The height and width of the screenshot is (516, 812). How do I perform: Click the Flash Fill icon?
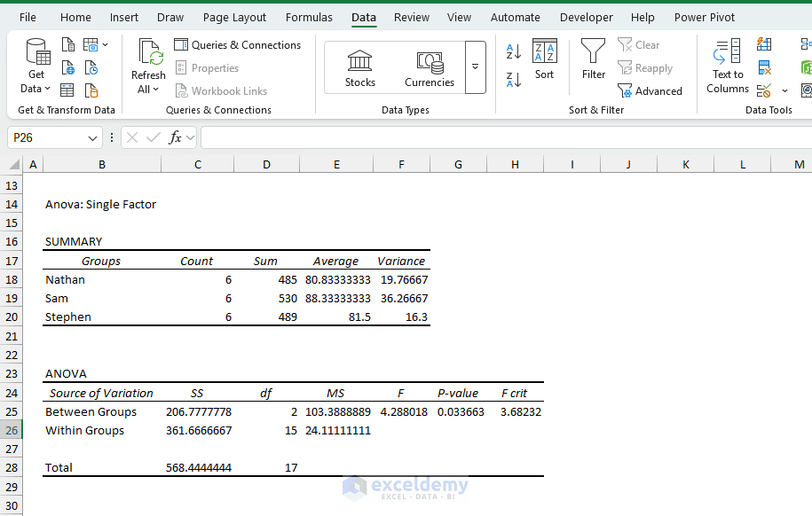click(x=764, y=44)
